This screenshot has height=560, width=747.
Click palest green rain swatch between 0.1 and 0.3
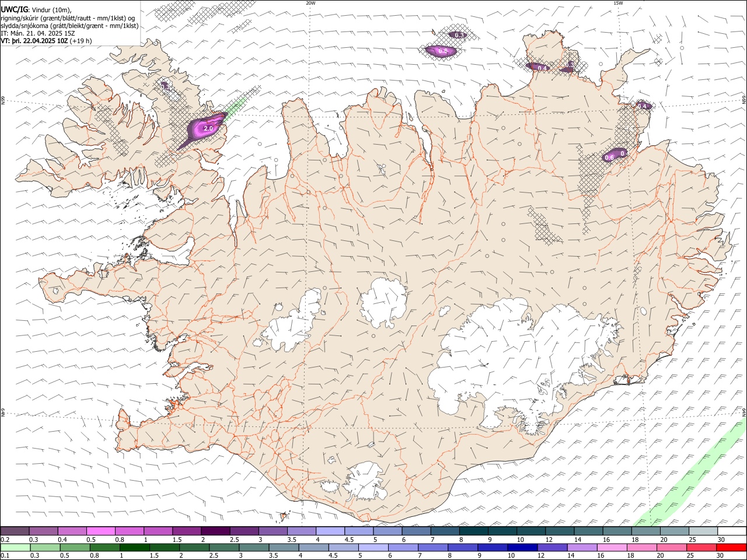[x=16, y=547]
